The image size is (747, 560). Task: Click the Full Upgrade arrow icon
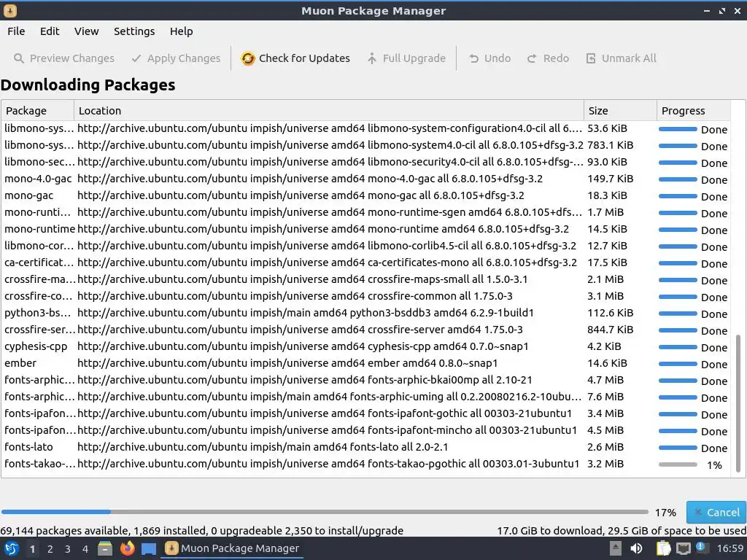coord(372,58)
